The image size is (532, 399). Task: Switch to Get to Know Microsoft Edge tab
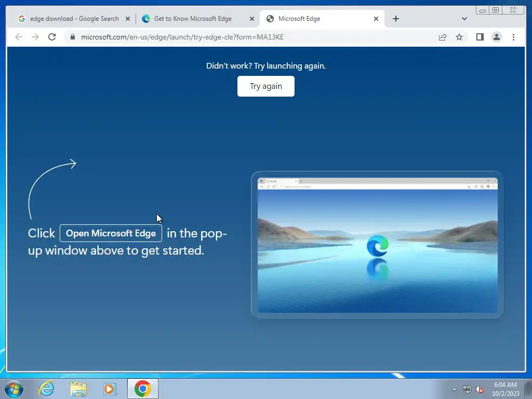pos(193,19)
